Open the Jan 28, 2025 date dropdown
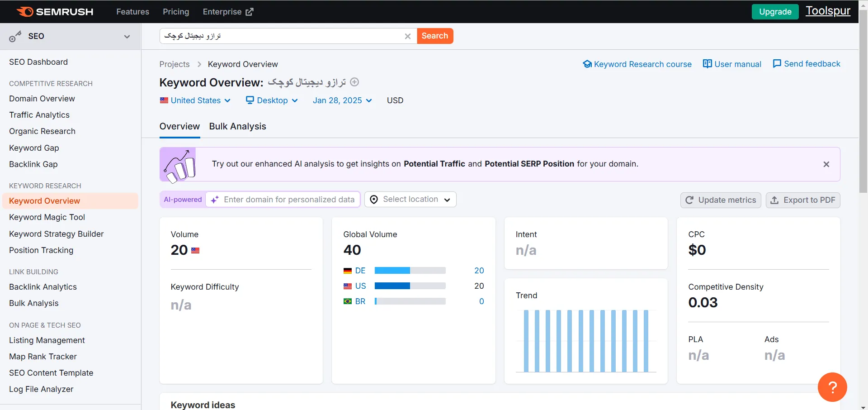The image size is (868, 410). [x=342, y=100]
